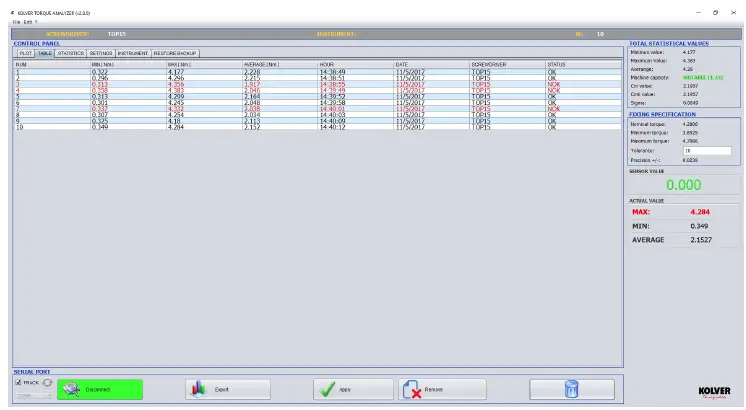Open the File menu
Viewport: 746px width, 410px height.
pyautogui.click(x=16, y=22)
